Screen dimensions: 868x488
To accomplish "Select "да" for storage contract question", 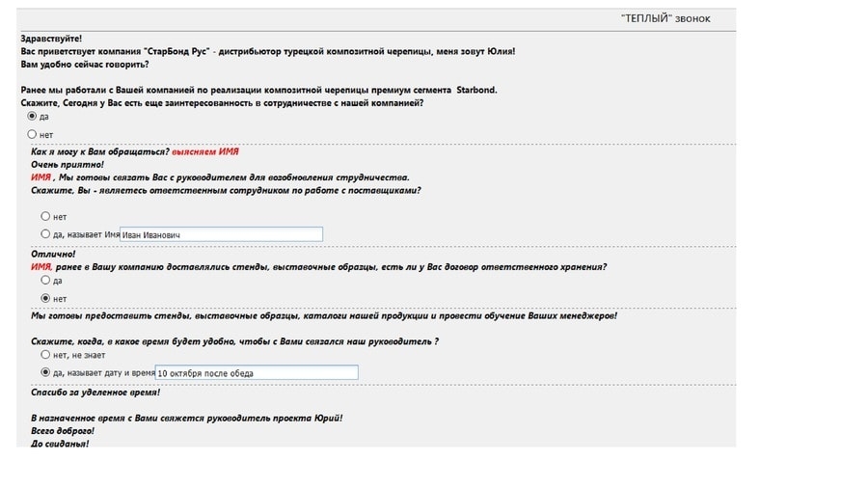I will (45, 281).
